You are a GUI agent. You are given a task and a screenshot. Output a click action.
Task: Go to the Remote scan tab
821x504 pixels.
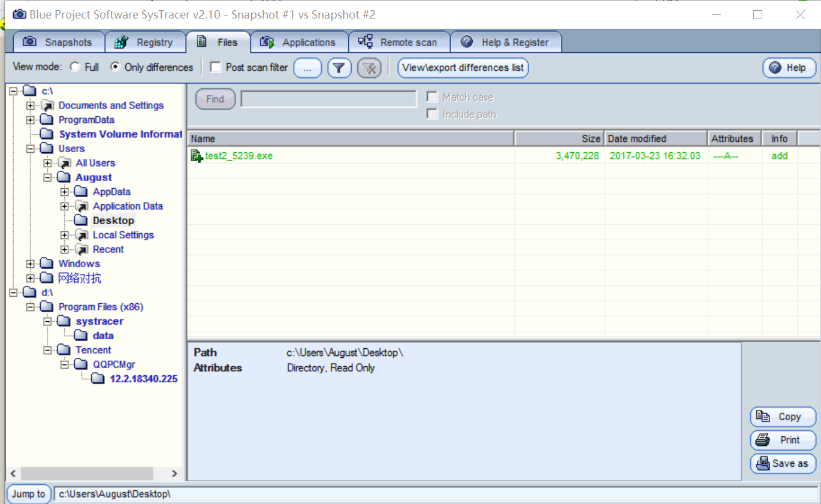click(399, 42)
